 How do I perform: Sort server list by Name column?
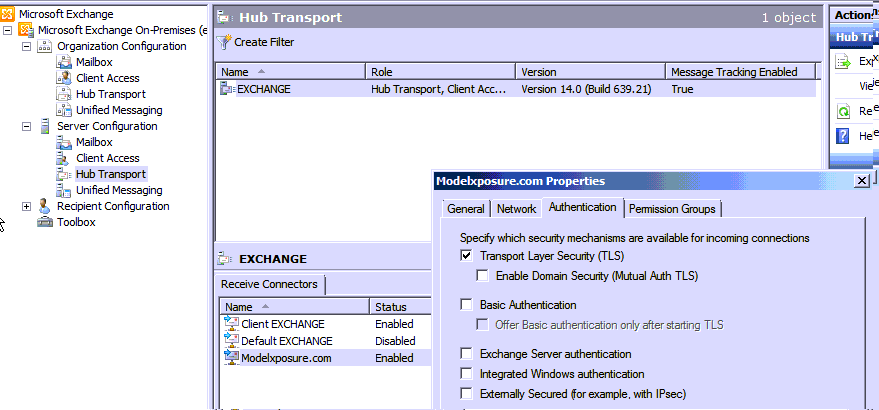coord(290,72)
